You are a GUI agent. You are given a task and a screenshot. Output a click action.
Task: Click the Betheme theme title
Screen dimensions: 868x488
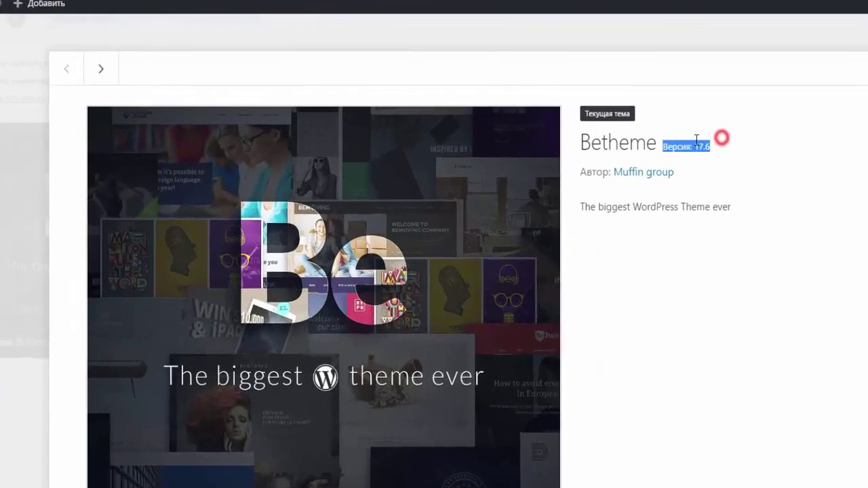tap(618, 142)
